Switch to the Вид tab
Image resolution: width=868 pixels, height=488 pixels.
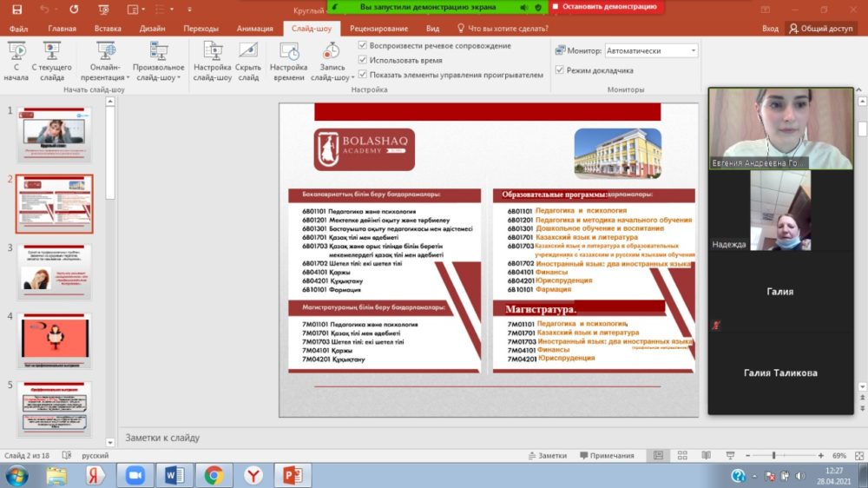coord(432,29)
